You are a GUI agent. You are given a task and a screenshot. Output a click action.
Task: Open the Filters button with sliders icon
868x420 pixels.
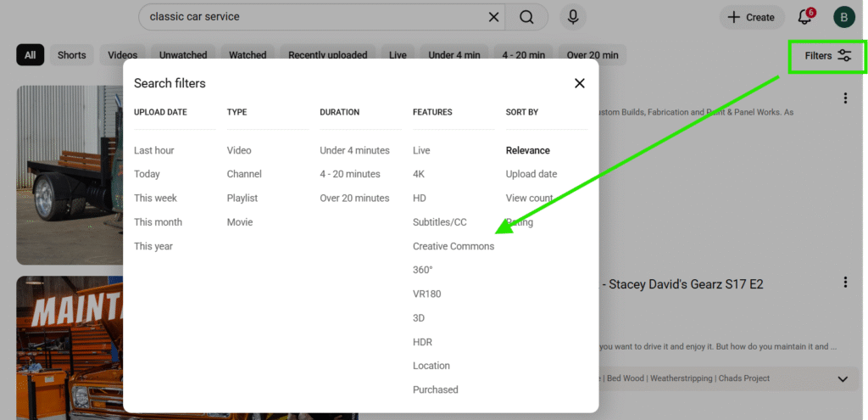pyautogui.click(x=828, y=56)
